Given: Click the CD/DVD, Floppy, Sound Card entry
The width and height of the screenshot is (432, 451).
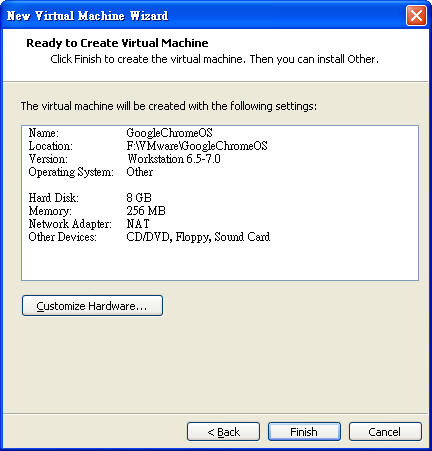Looking at the screenshot, I should (x=198, y=237).
